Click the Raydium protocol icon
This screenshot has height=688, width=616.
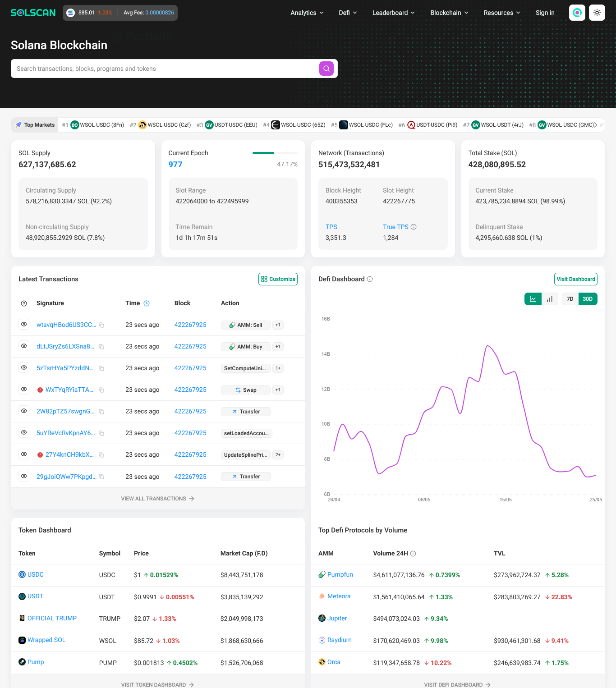click(x=322, y=640)
